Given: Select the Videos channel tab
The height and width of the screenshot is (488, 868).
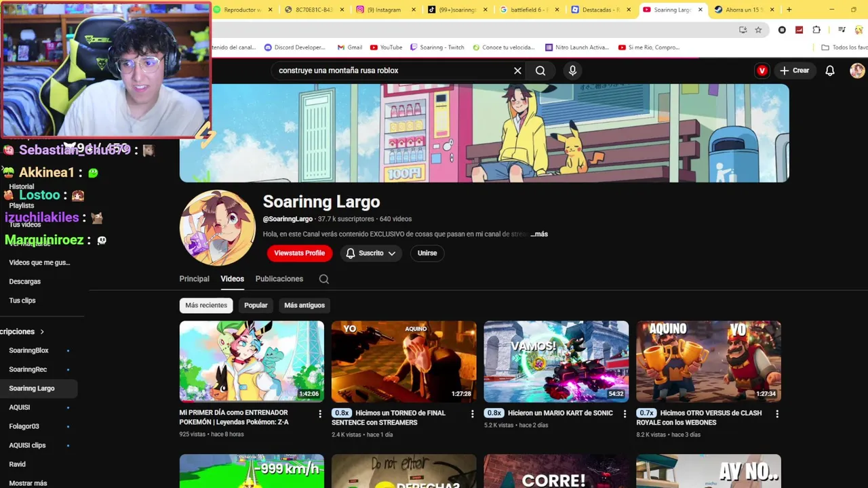Looking at the screenshot, I should (x=232, y=279).
